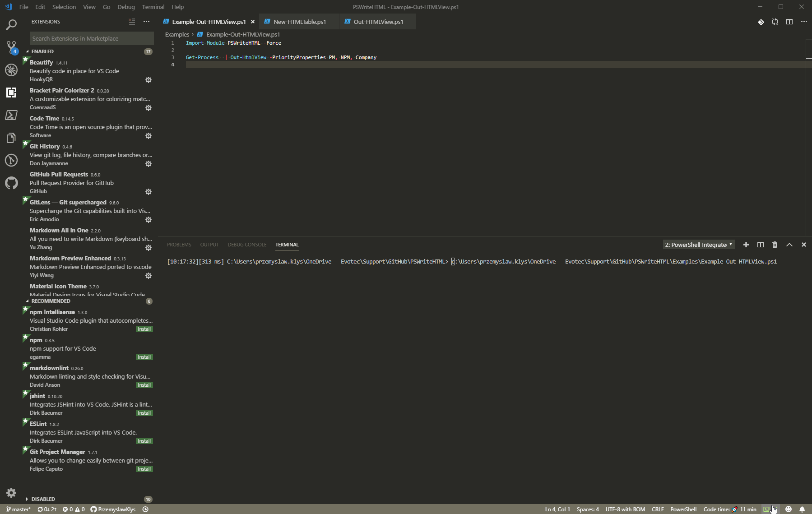Viewport: 812px width, 514px height.
Task: Split the editor using top-right icon
Action: 790,22
